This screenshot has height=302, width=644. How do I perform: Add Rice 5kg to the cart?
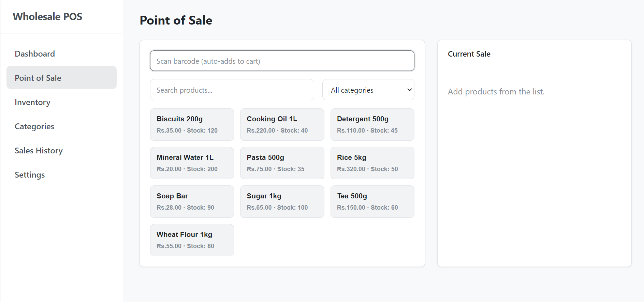click(372, 163)
